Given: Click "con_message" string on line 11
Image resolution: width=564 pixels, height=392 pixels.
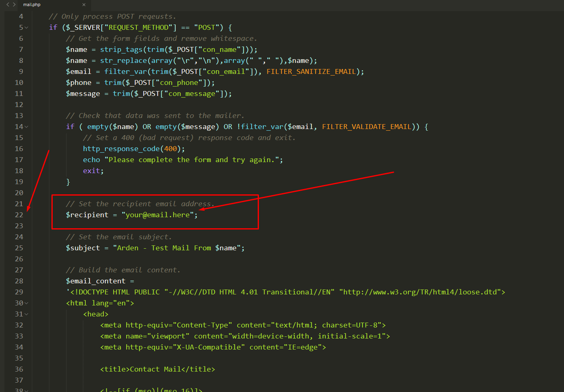Looking at the screenshot, I should coord(192,94).
